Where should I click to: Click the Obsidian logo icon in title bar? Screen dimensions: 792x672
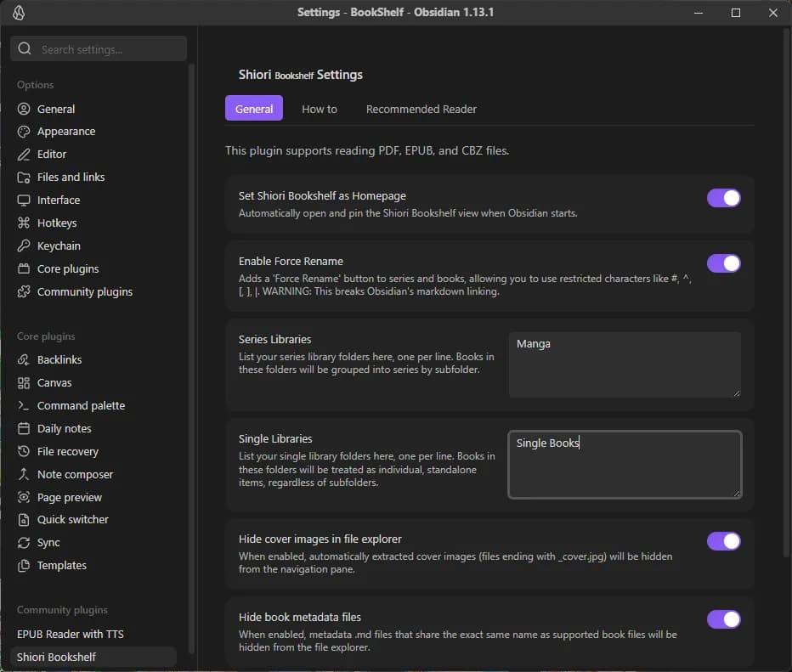tap(19, 13)
